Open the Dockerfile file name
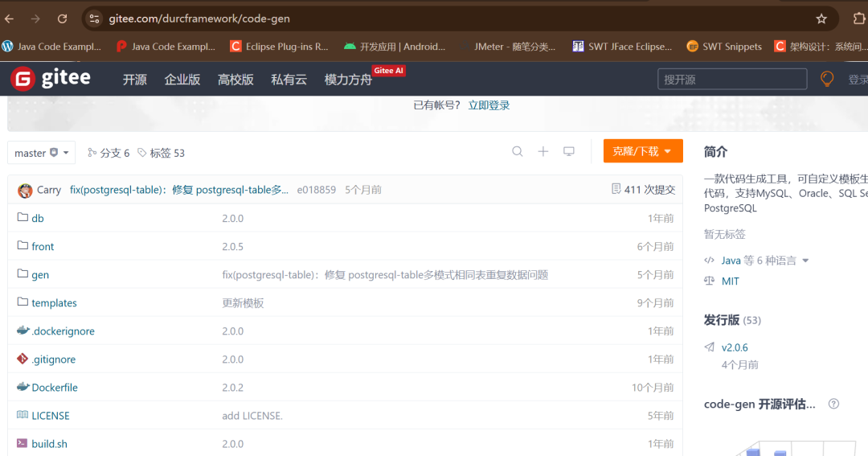 pos(55,388)
